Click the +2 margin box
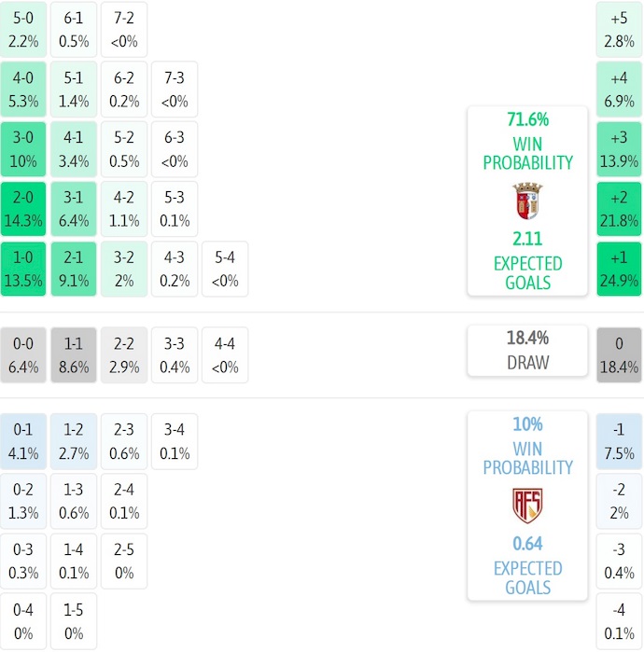This screenshot has height=652, width=644. click(x=619, y=211)
